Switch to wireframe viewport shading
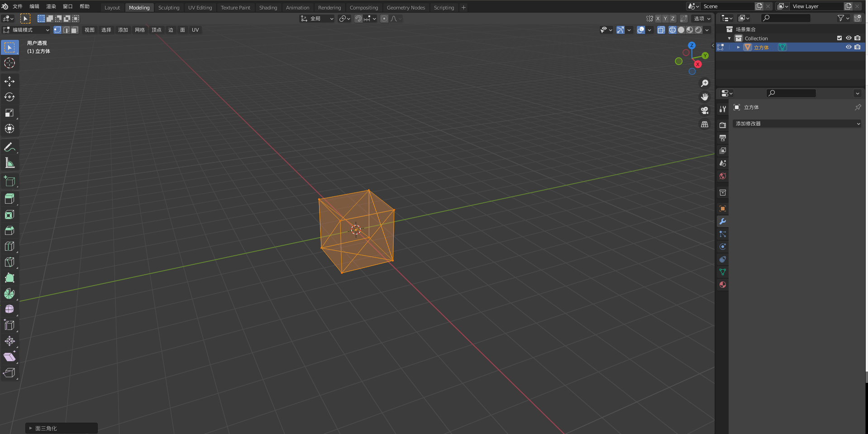The width and height of the screenshot is (868, 434). [672, 30]
